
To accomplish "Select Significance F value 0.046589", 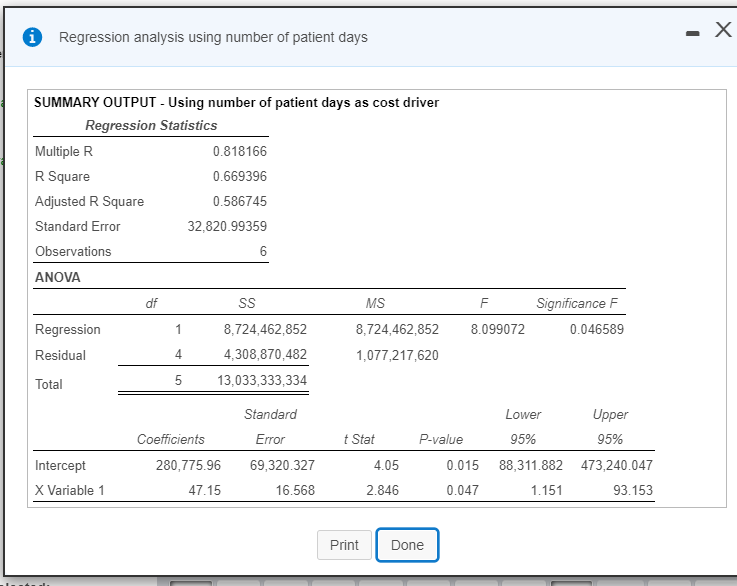I will [597, 329].
